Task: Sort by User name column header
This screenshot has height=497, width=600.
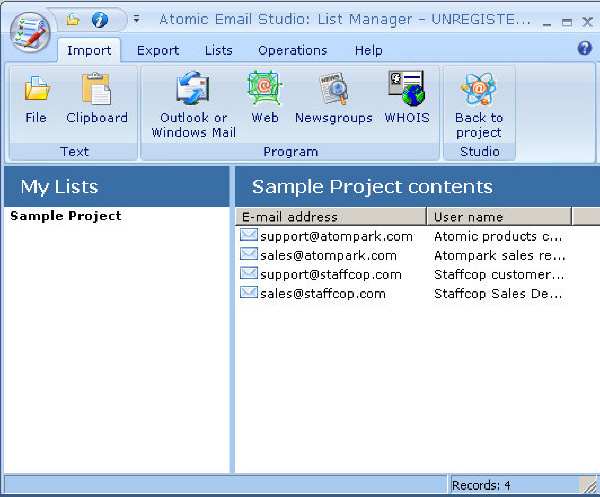Action: pos(499,217)
